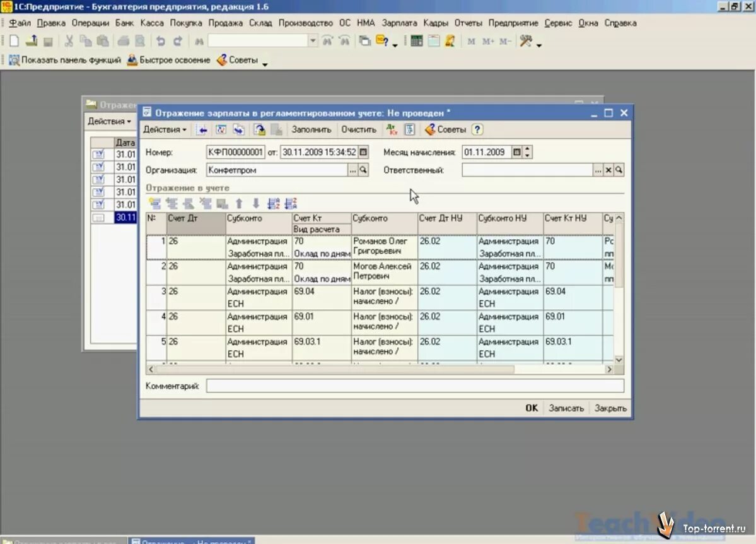
Task: Click the Save floppy disk icon
Action: [48, 42]
